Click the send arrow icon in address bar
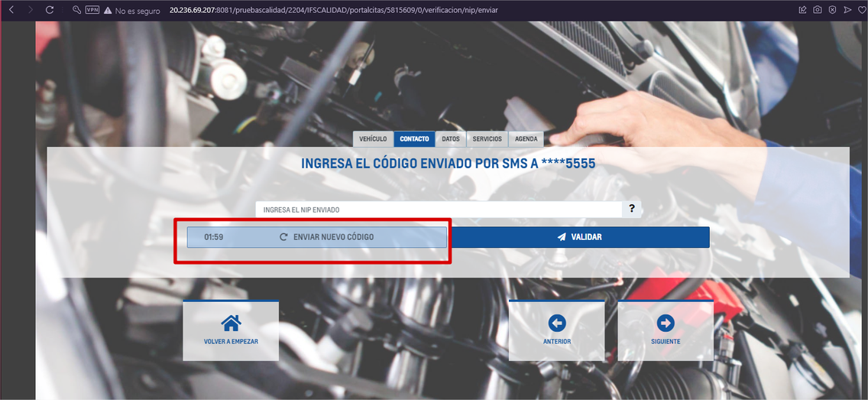The height and width of the screenshot is (400, 868). click(847, 10)
